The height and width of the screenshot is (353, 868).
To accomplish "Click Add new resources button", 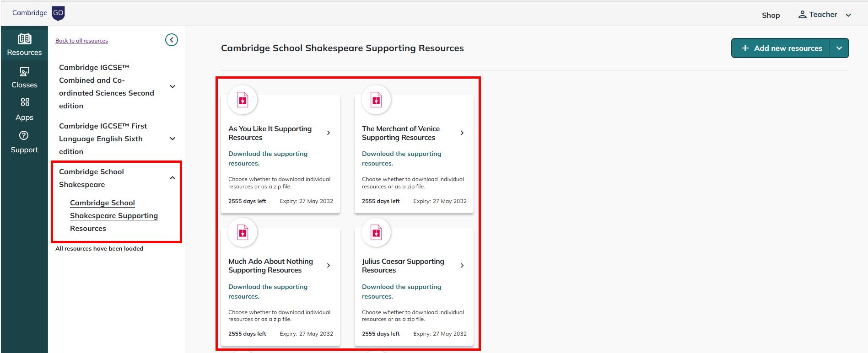I will (x=781, y=48).
